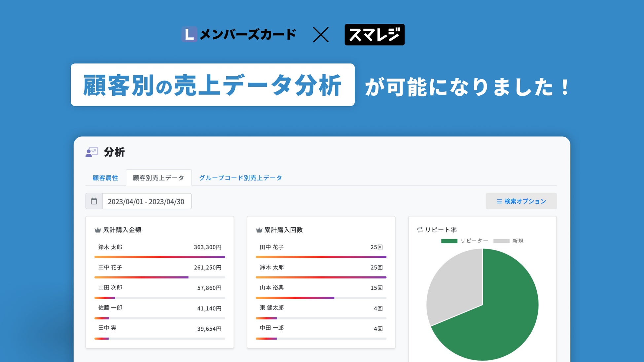
Task: Click the repeat arrows icon beside リピート率
Action: [x=420, y=230]
